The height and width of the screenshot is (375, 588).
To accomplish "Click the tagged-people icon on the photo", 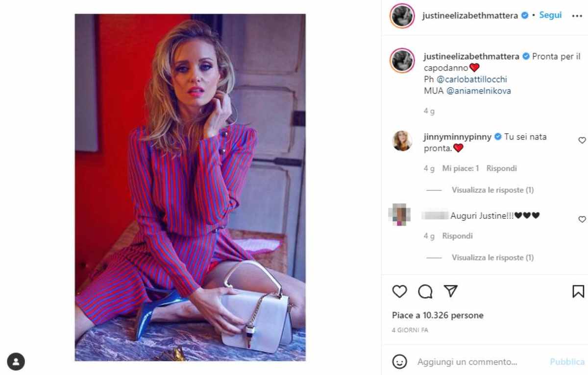I will 16,362.
